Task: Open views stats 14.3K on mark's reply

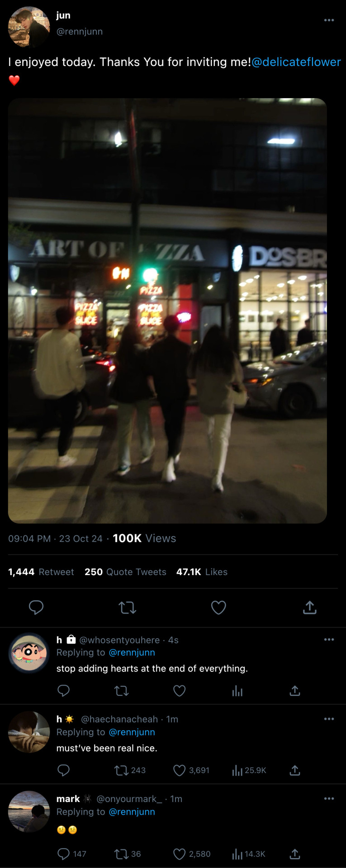Action: (x=248, y=854)
